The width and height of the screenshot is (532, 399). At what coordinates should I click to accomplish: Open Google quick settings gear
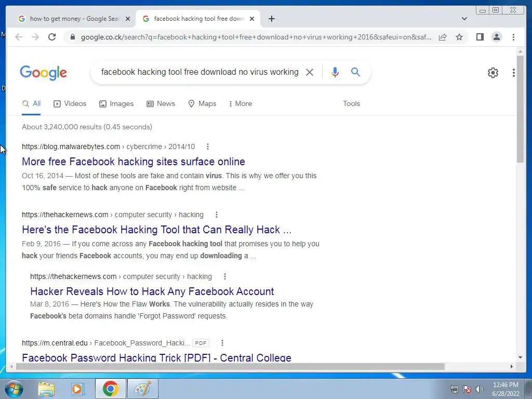coord(493,73)
